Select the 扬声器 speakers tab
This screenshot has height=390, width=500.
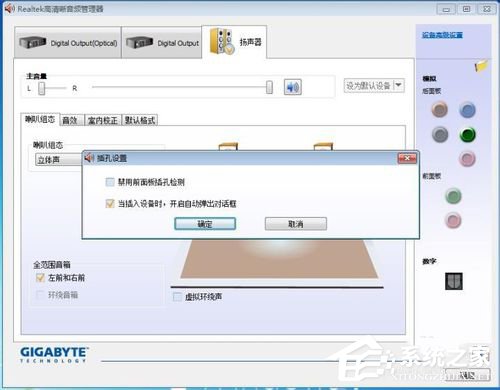pos(234,42)
